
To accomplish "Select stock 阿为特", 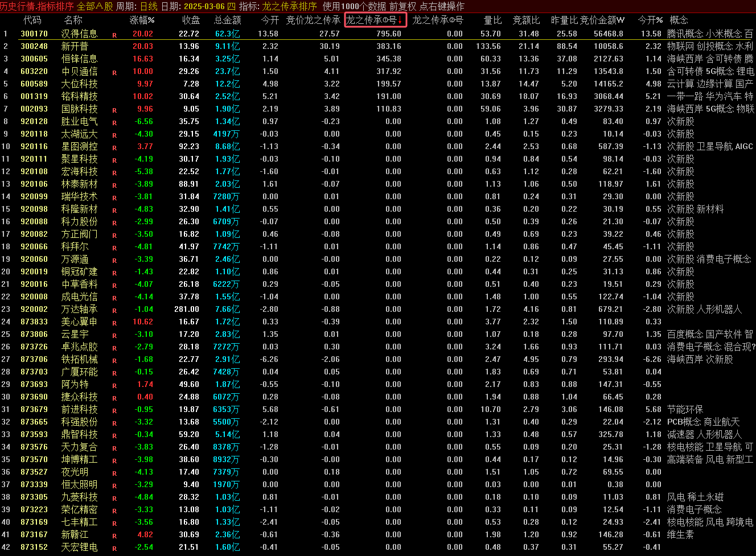I will click(75, 384).
